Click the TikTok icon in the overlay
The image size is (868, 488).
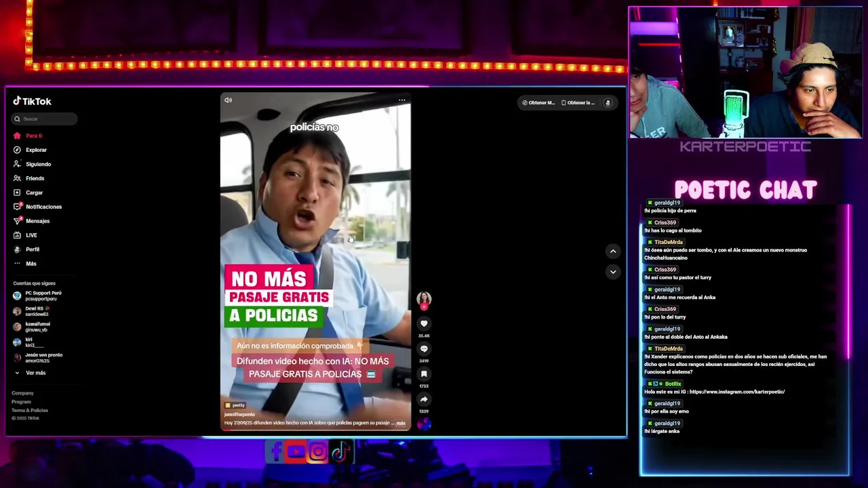(x=340, y=451)
